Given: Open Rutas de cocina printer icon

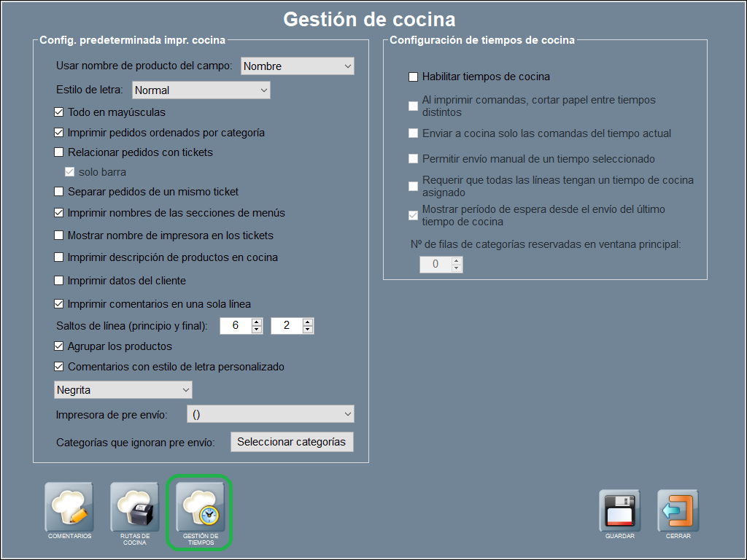Looking at the screenshot, I should 134,507.
